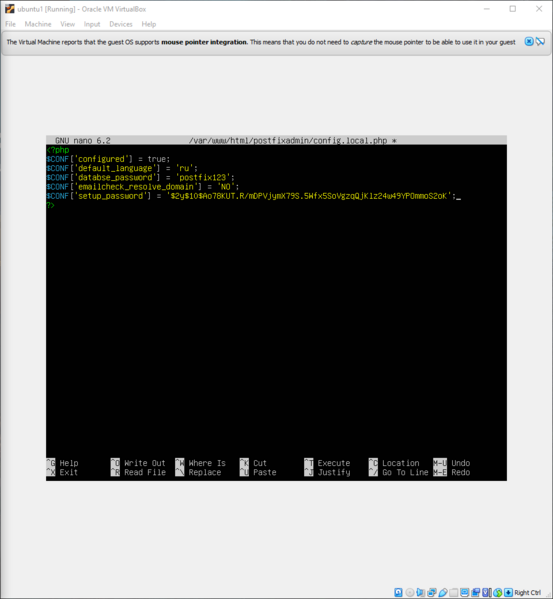This screenshot has width=553, height=599.
Task: Click the ^U Paste shortcut
Action: point(258,472)
